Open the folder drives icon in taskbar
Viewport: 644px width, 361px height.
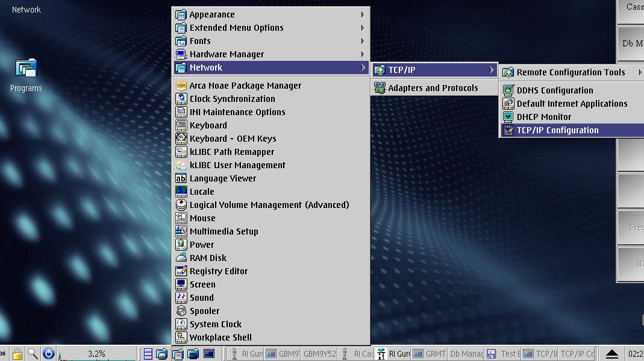[162, 354]
